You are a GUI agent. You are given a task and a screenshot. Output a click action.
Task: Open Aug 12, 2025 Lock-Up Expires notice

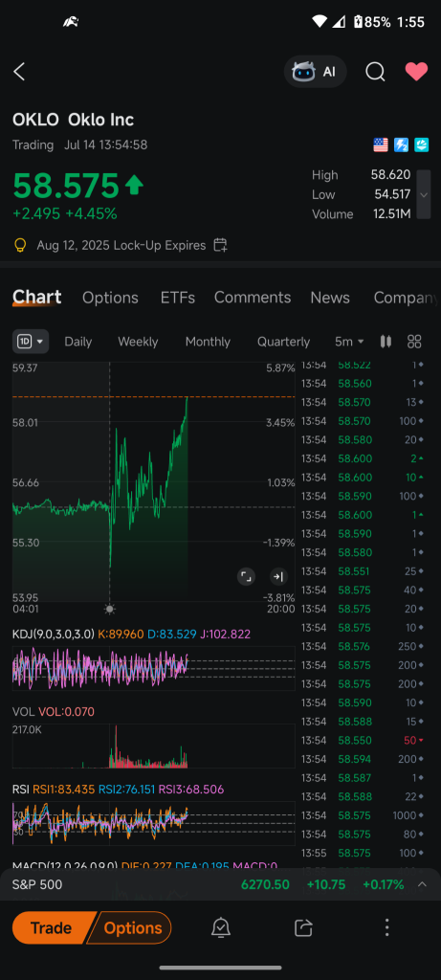click(x=121, y=245)
